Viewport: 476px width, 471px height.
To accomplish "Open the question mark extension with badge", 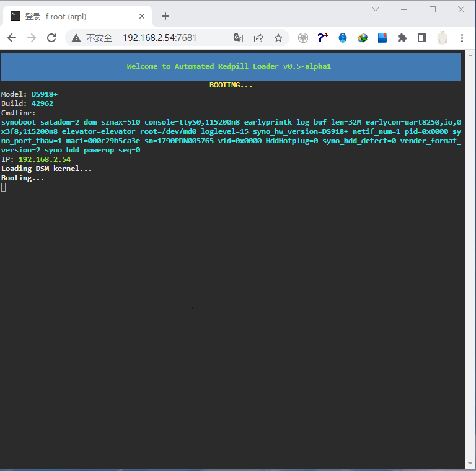I will pos(322,38).
